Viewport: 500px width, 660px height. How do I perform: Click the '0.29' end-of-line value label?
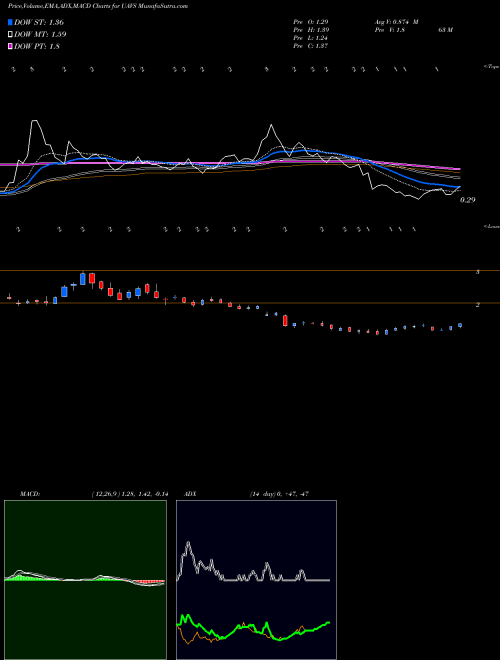[x=468, y=200]
